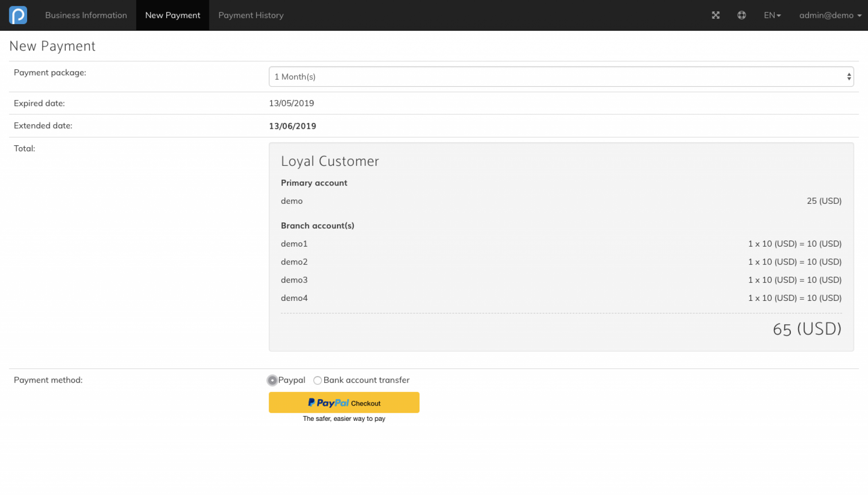Open the Payment package select box
Image resolution: width=868 pixels, height=495 pixels.
[561, 77]
